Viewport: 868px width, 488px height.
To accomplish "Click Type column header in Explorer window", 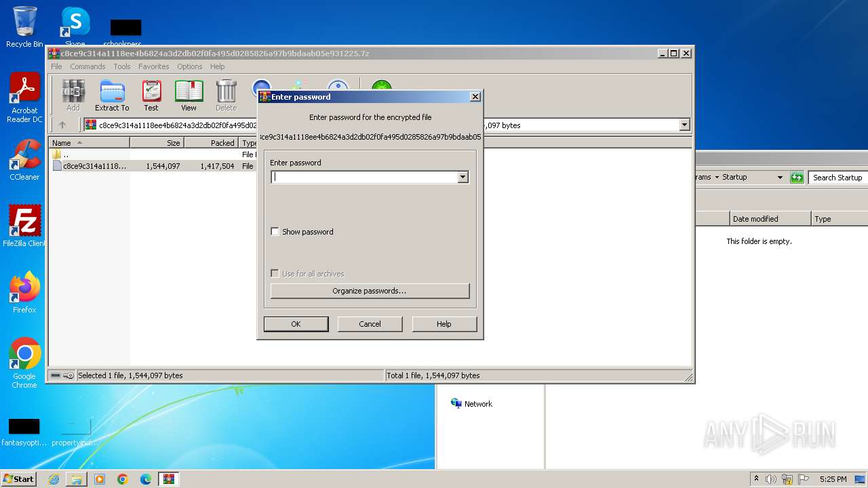I will coord(840,218).
